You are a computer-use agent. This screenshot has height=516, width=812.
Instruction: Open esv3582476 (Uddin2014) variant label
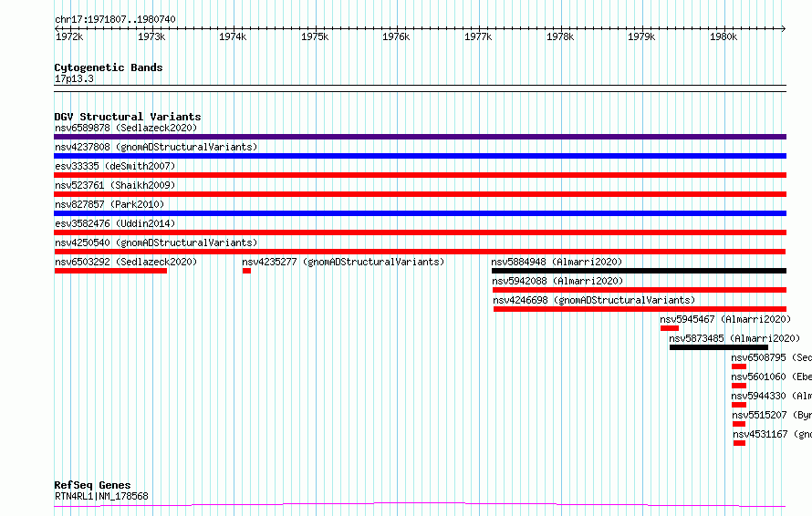pyautogui.click(x=115, y=223)
